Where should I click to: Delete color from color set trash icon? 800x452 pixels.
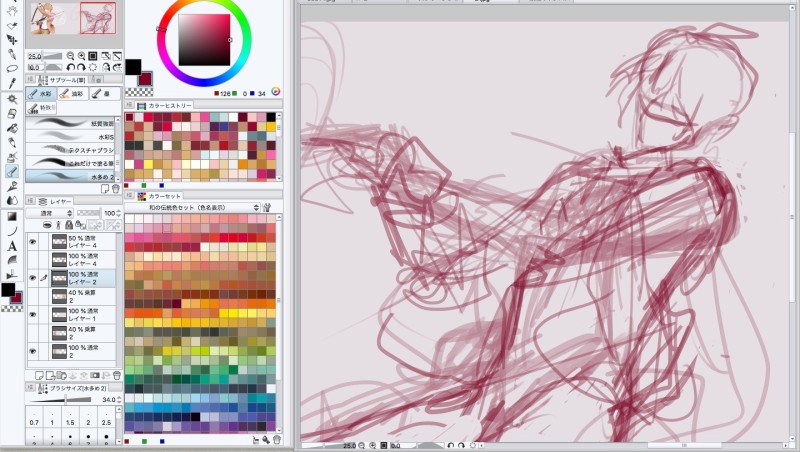[x=277, y=439]
